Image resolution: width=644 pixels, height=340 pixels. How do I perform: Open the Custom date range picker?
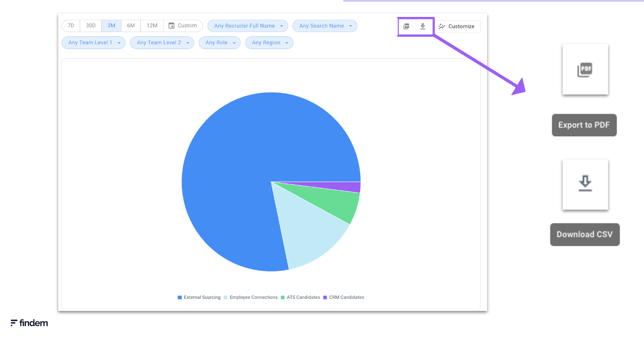coord(183,26)
